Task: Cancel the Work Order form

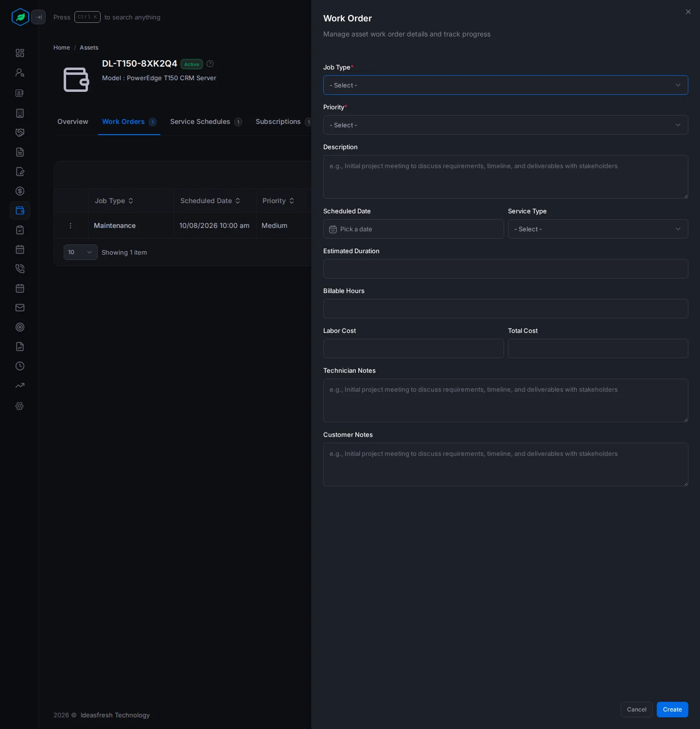Action: (x=637, y=710)
